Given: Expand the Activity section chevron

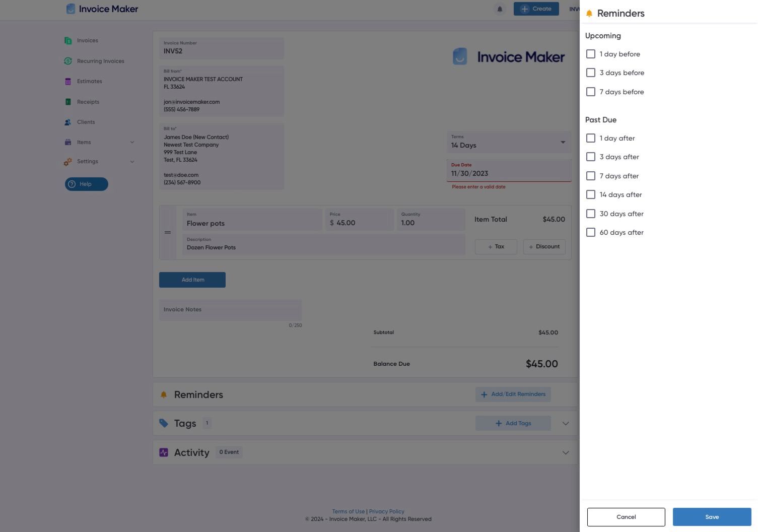Looking at the screenshot, I should [x=566, y=453].
